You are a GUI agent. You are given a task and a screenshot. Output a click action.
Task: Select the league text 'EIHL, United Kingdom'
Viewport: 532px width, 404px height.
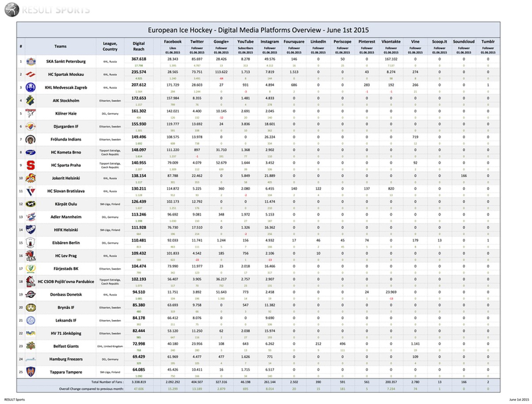(110, 346)
